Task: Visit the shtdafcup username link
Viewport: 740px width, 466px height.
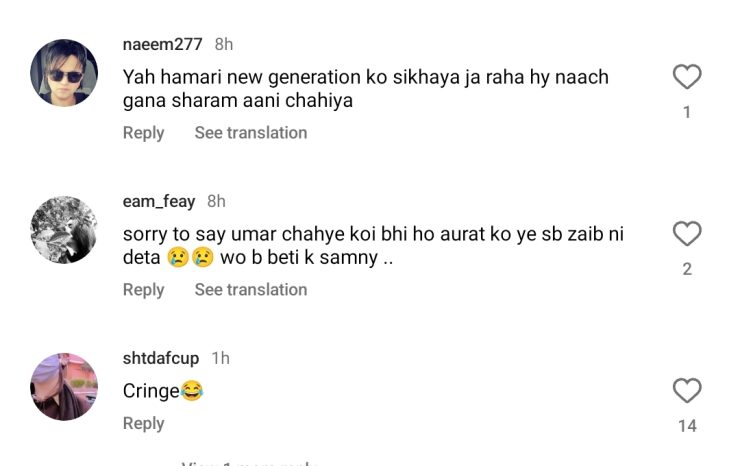Action: 161,358
